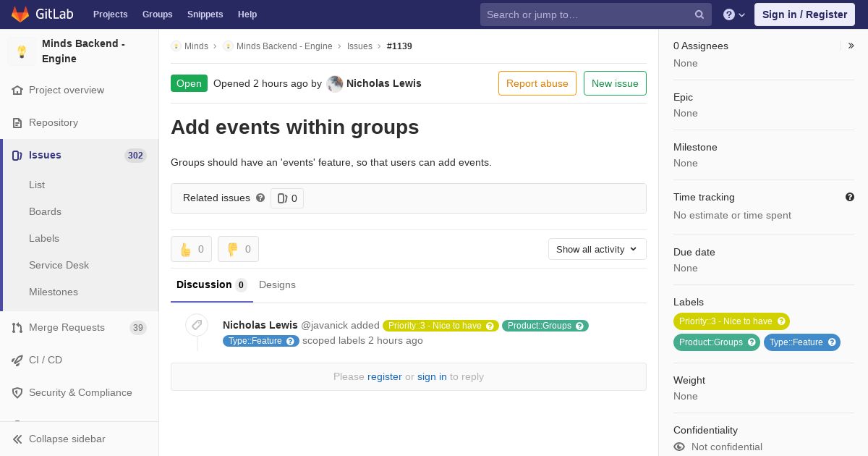Click the Sign in / Register button

click(804, 14)
